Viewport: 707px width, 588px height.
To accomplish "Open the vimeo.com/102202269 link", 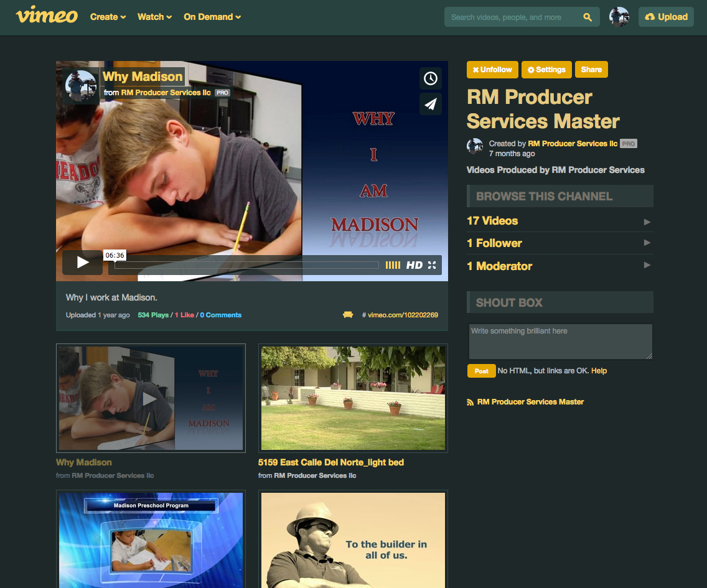I will click(x=403, y=315).
